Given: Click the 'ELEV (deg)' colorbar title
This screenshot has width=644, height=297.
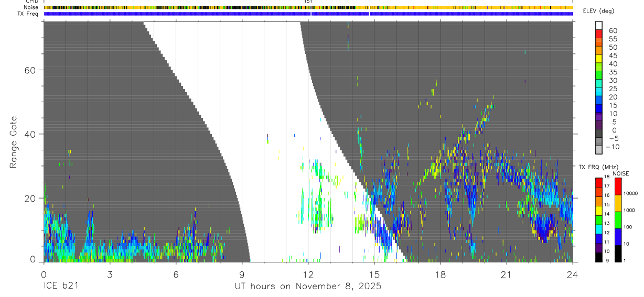Looking at the screenshot, I should tap(598, 11).
